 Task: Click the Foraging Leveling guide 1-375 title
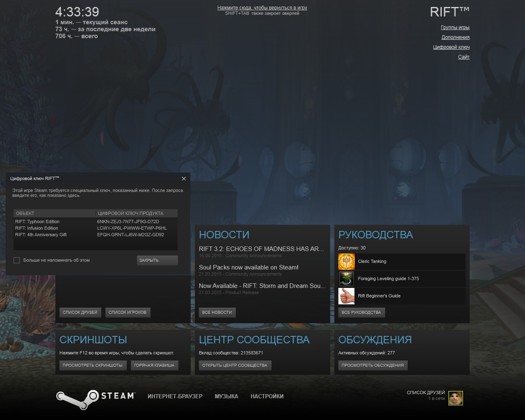coord(388,278)
